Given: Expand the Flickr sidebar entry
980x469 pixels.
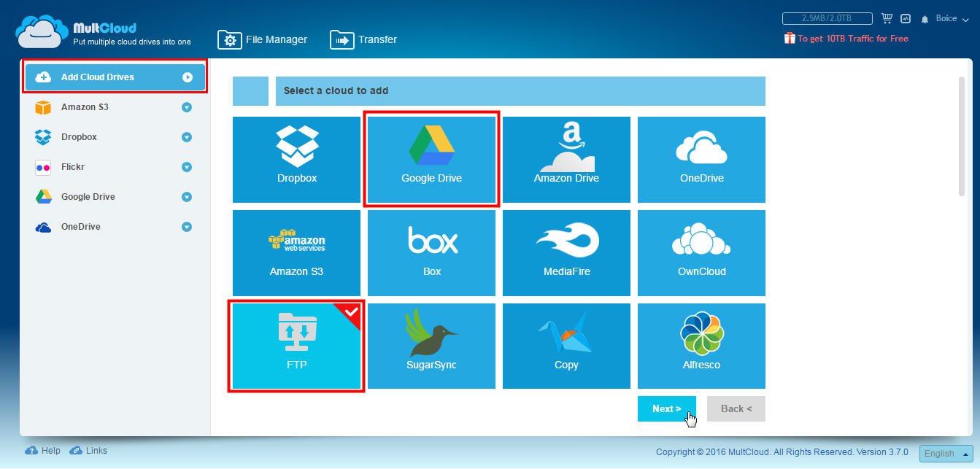Looking at the screenshot, I should pos(188,167).
